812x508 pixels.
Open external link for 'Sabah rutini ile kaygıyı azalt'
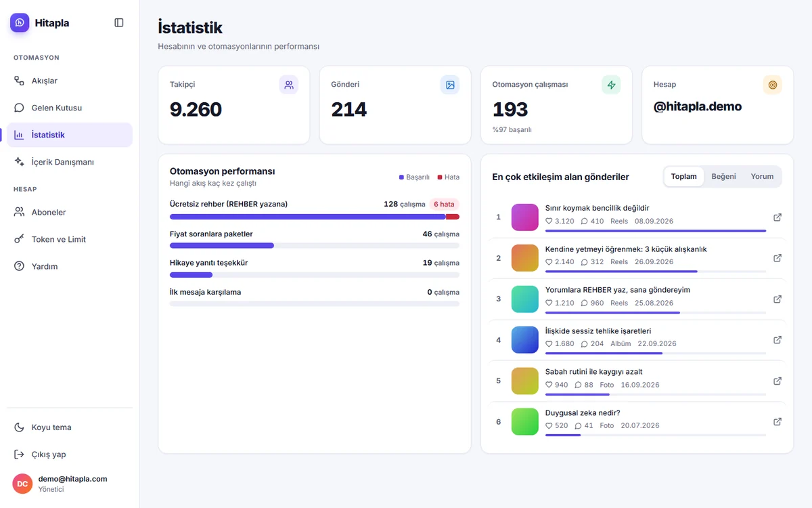777,381
